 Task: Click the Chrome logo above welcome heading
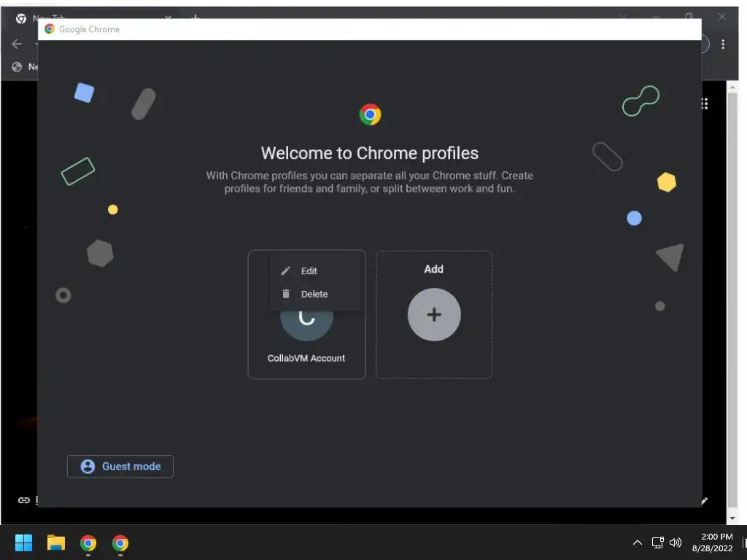pos(370,114)
